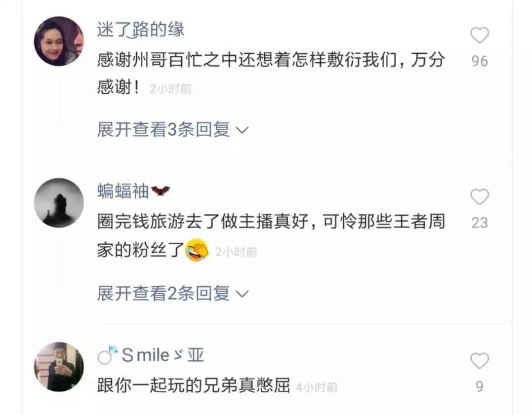Open the dark silhouette avatar of 蝙蝠袖

point(59,203)
